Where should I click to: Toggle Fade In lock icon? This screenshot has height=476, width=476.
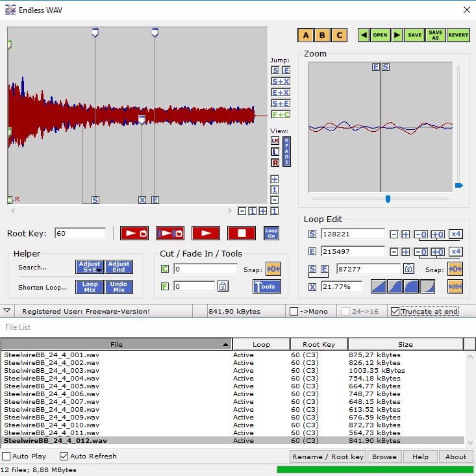click(x=223, y=286)
